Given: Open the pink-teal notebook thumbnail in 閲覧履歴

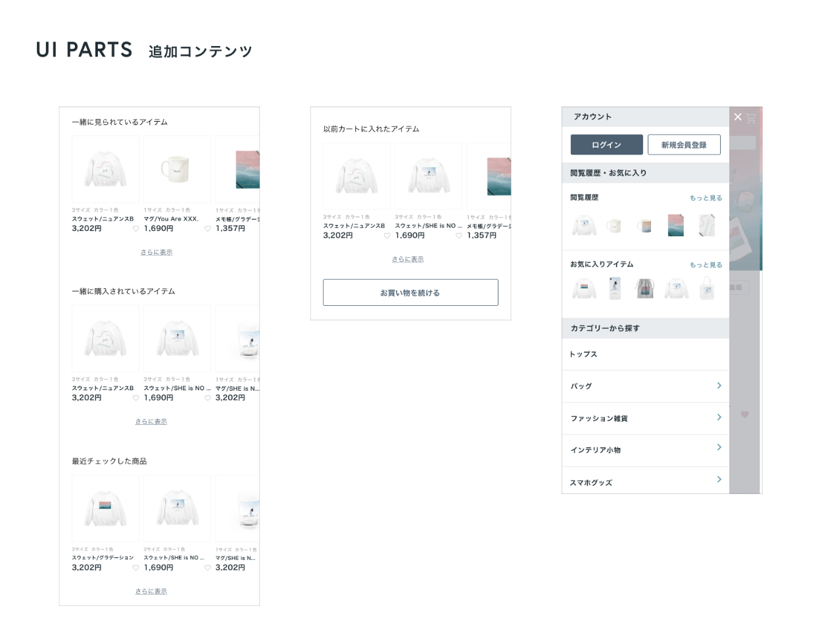Looking at the screenshot, I should pyautogui.click(x=676, y=226).
